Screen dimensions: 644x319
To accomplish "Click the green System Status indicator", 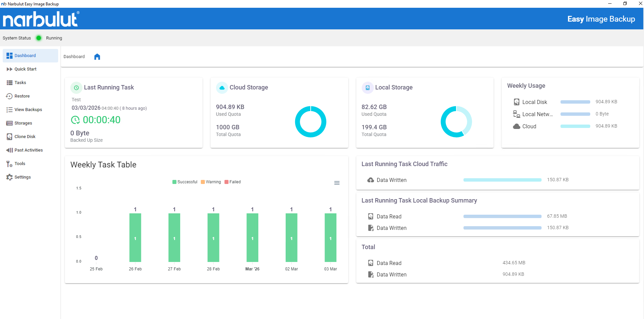I will tap(39, 38).
